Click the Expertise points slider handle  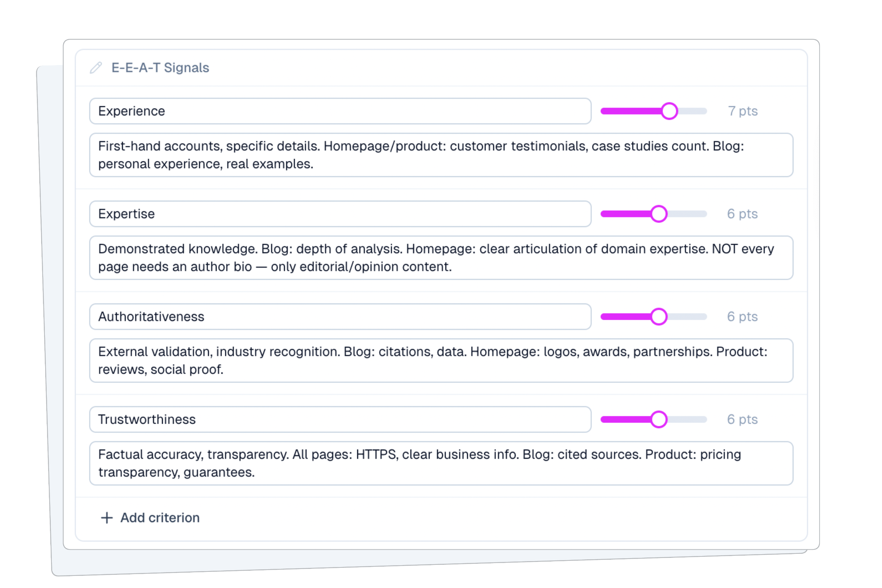click(659, 214)
